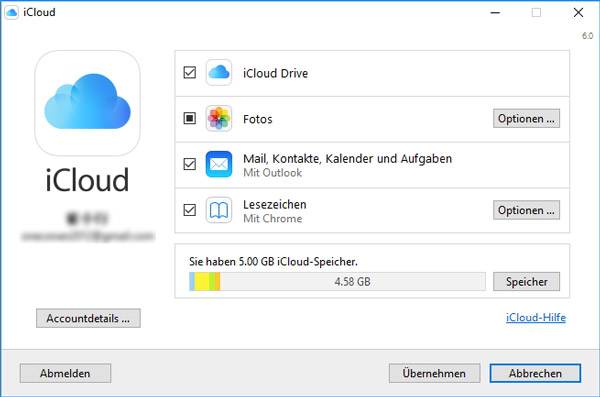600x397 pixels.
Task: Click the small iCloud title bar icon
Action: 11,12
